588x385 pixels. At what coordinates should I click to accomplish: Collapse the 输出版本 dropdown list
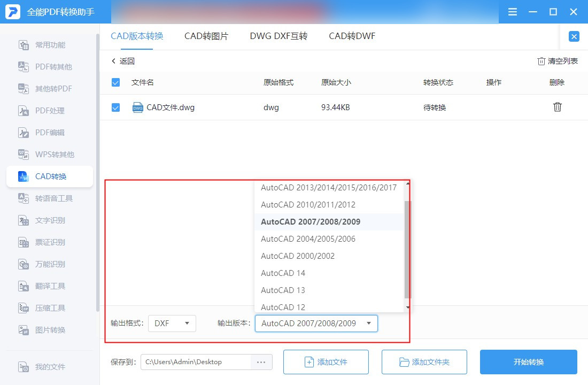pos(368,323)
